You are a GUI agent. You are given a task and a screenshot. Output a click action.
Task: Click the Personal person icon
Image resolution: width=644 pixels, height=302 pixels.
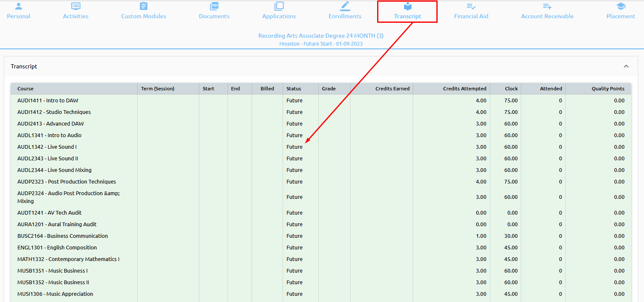pos(19,6)
